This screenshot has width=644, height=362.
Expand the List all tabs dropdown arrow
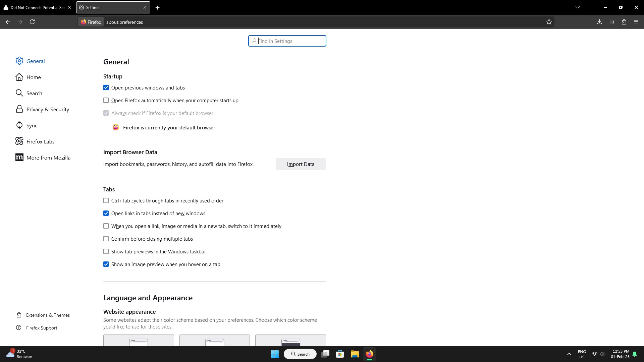pos(577,7)
